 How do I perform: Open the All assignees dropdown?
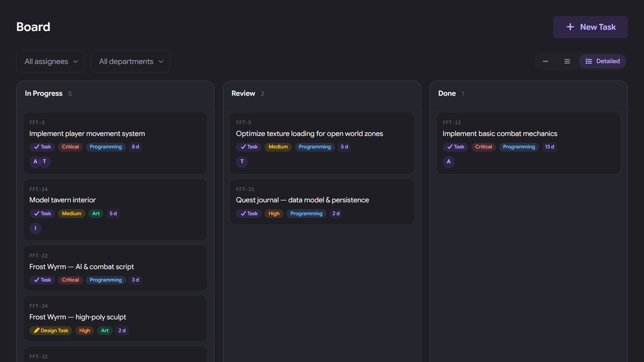(x=50, y=61)
